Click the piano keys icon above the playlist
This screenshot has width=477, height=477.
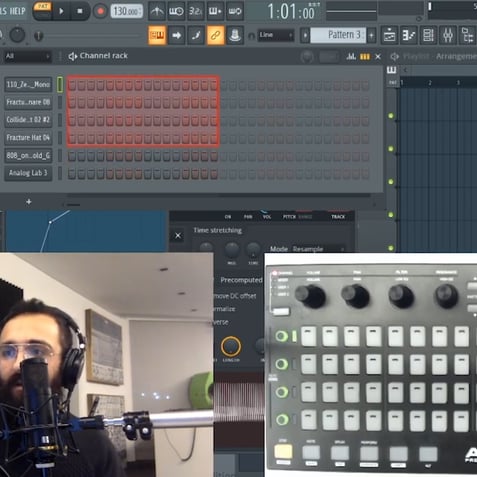coord(391,70)
